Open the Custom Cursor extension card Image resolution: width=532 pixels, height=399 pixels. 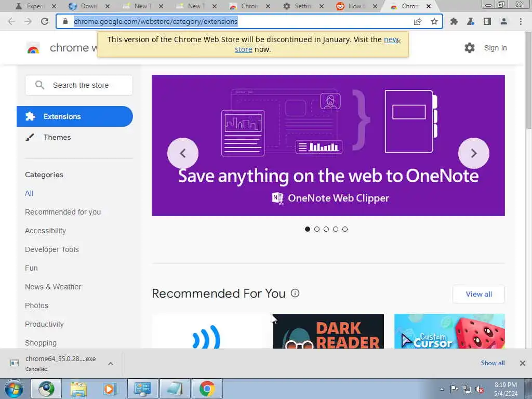coord(449,331)
